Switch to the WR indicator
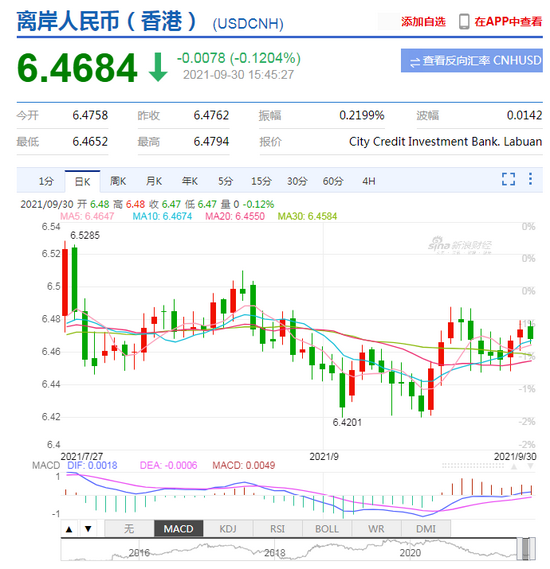The image size is (550, 569). [376, 529]
